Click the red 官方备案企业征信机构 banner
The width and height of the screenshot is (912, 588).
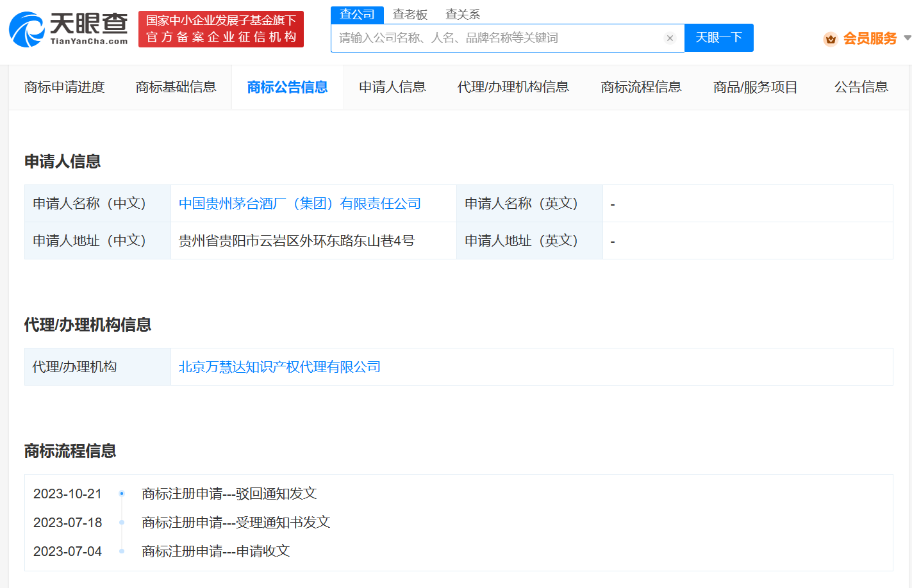click(221, 29)
